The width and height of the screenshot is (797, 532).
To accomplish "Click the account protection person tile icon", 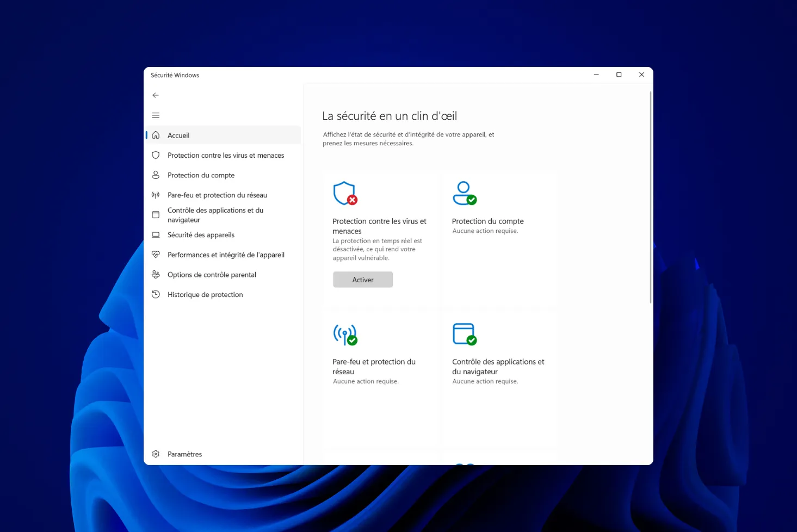I will point(464,193).
